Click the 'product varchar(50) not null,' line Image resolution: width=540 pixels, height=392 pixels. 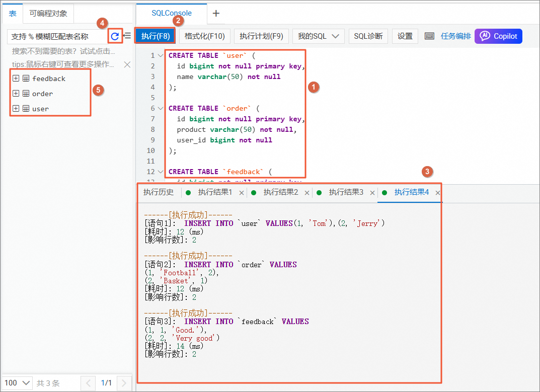click(237, 129)
